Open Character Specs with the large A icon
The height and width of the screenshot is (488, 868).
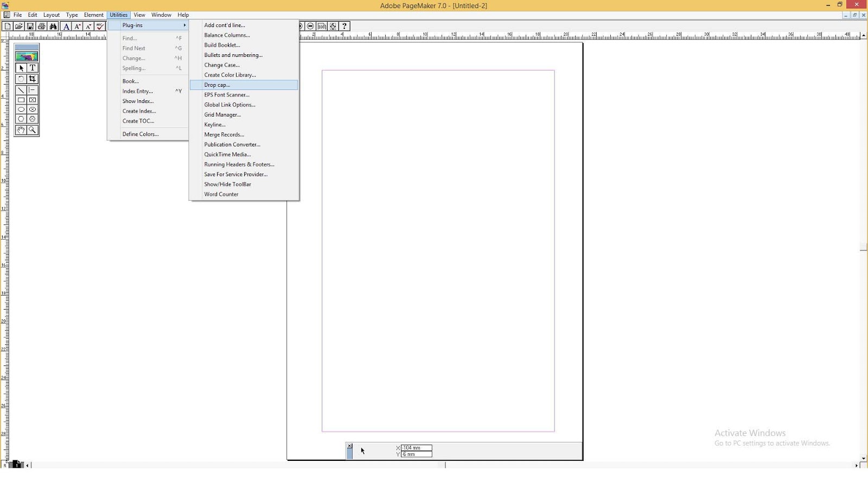tap(66, 26)
